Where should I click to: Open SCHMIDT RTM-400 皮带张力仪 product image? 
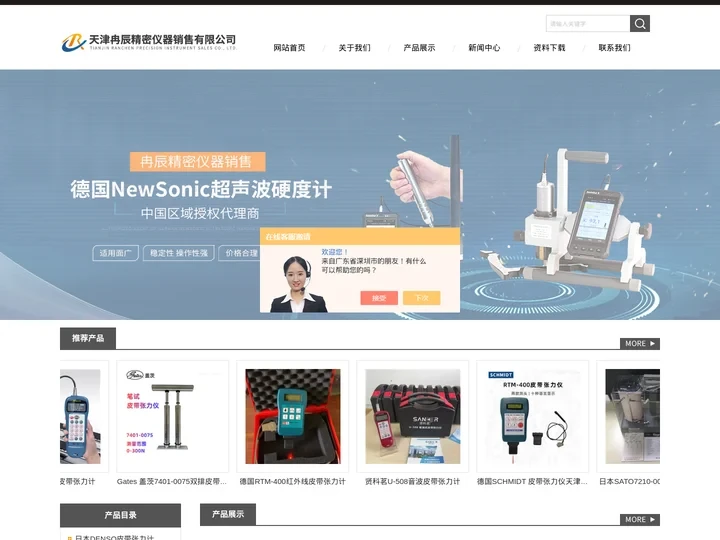pyautogui.click(x=532, y=416)
